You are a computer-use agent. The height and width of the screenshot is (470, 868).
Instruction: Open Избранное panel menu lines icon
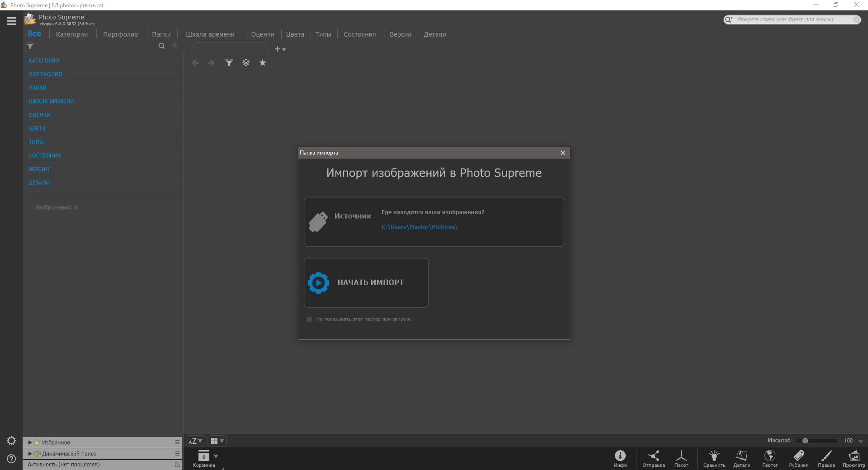click(177, 442)
